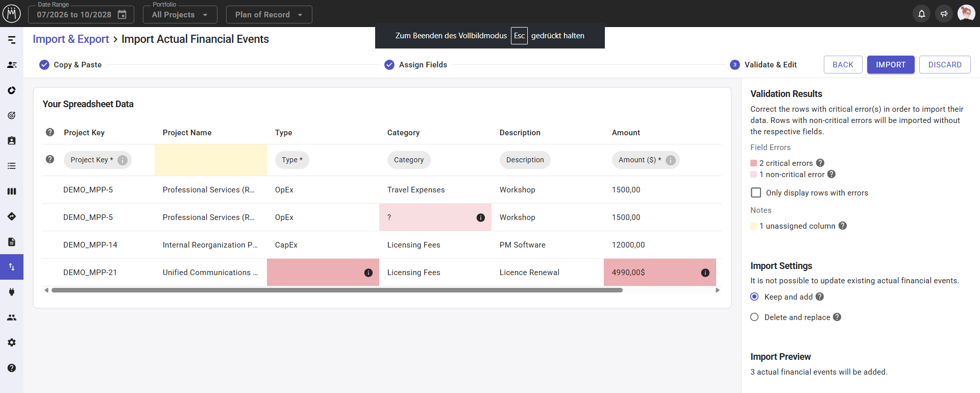The height and width of the screenshot is (393, 980).
Task: Click the horizontal scrollbar under the spreadsheet table
Action: coord(337,290)
